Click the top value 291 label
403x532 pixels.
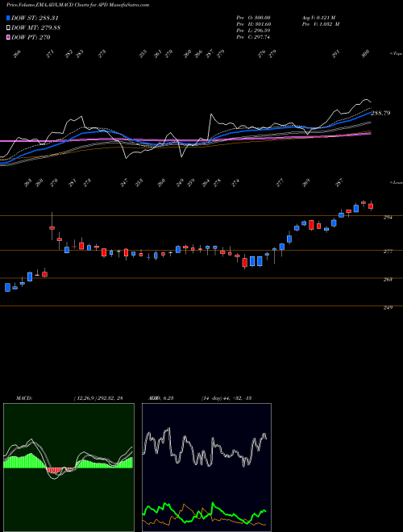point(335,54)
